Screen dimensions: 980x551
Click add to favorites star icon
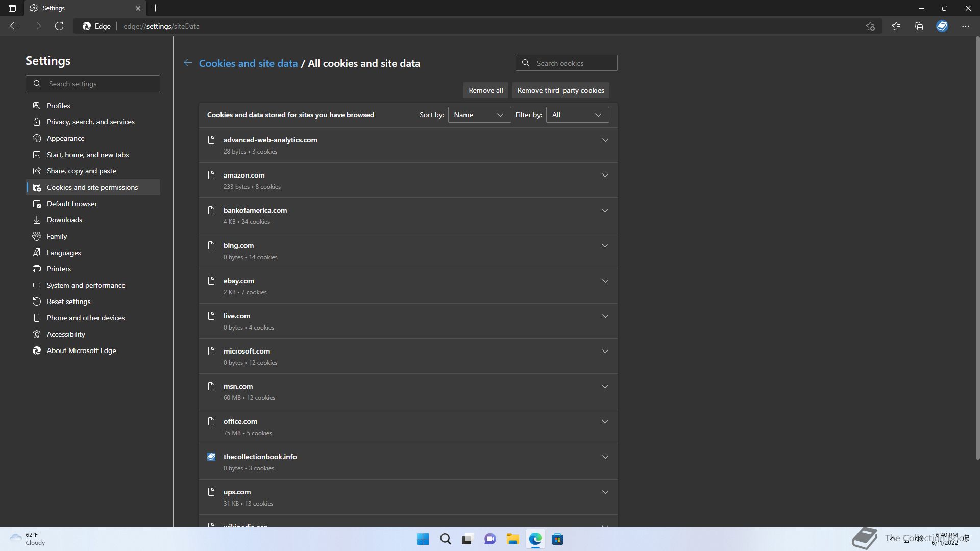[871, 26]
